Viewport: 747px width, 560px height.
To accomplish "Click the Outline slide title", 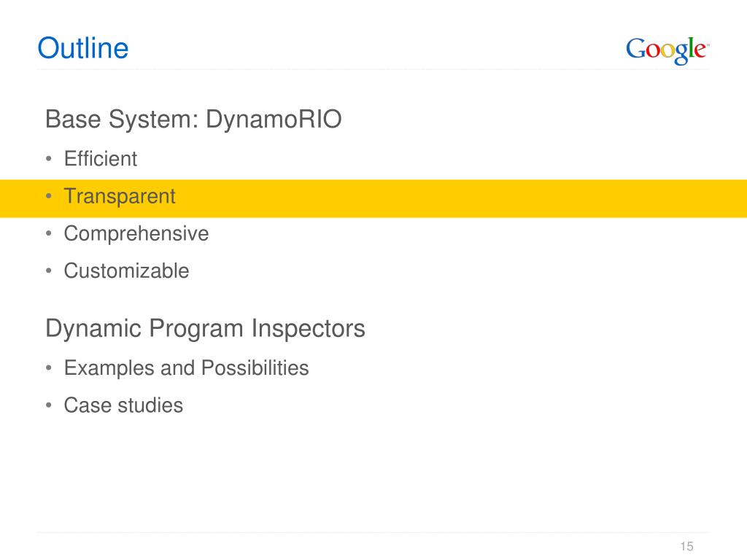I will (x=82, y=48).
